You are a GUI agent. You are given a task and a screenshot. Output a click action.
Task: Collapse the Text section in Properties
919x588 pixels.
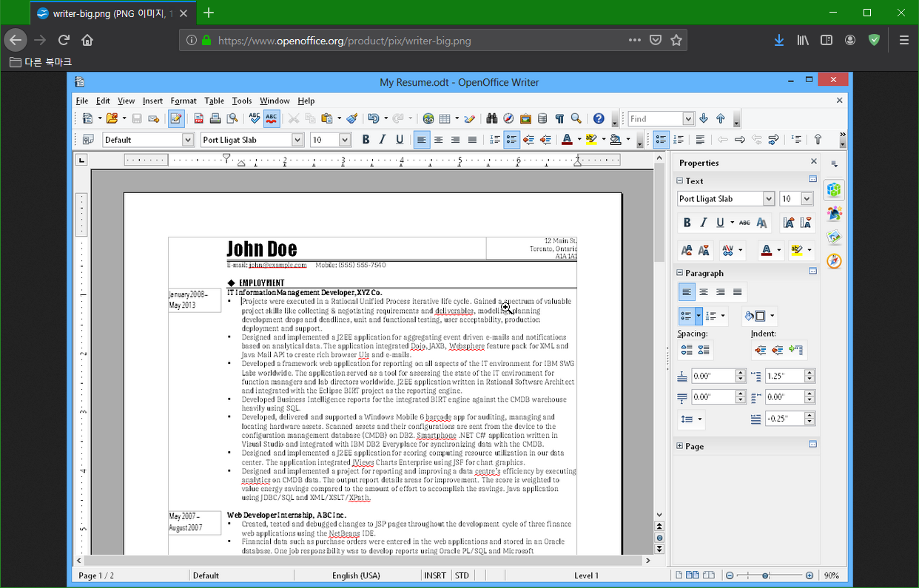point(679,180)
